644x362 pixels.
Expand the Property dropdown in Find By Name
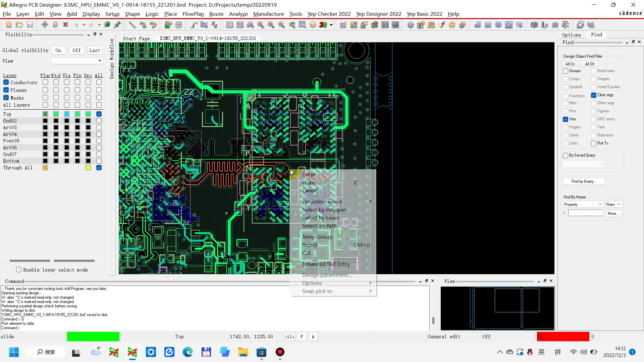point(583,204)
